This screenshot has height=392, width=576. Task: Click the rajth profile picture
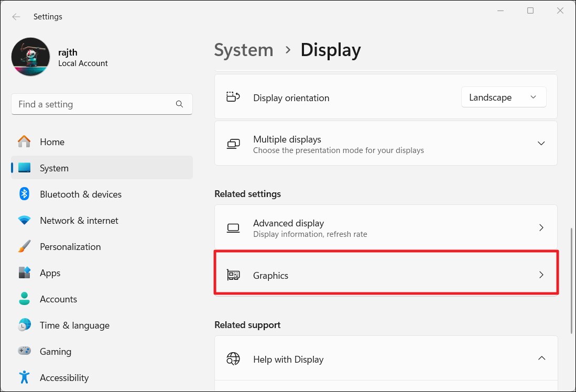[x=30, y=57]
